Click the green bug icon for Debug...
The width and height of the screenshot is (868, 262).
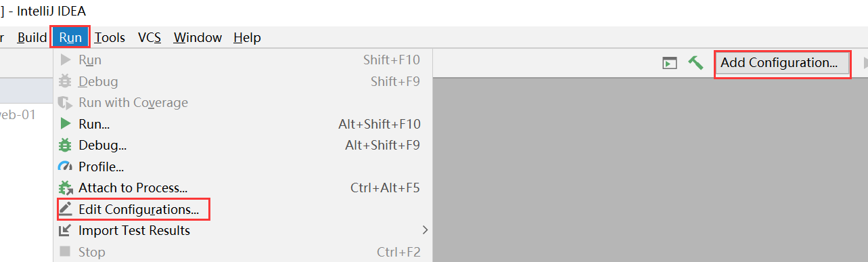click(65, 145)
